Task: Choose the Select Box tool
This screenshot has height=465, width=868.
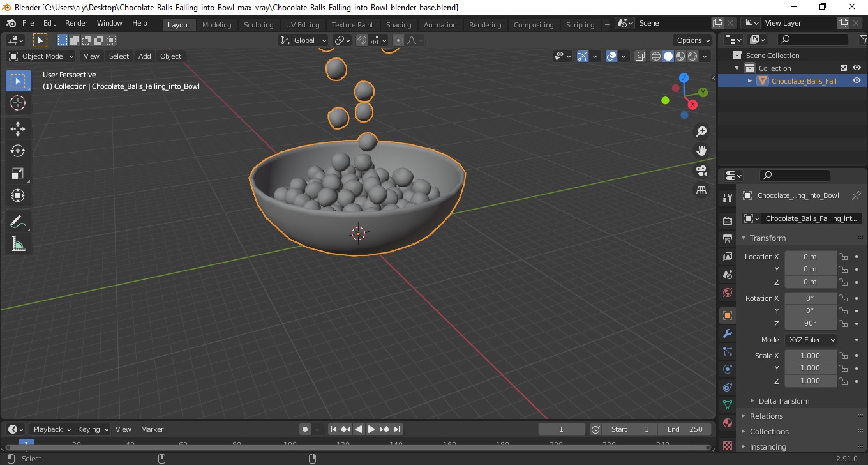Action: pos(18,81)
